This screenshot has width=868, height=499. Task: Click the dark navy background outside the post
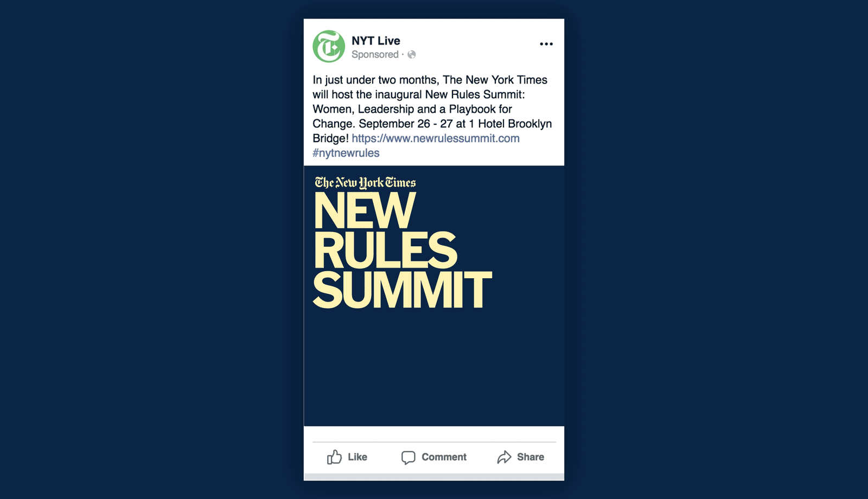[152, 250]
